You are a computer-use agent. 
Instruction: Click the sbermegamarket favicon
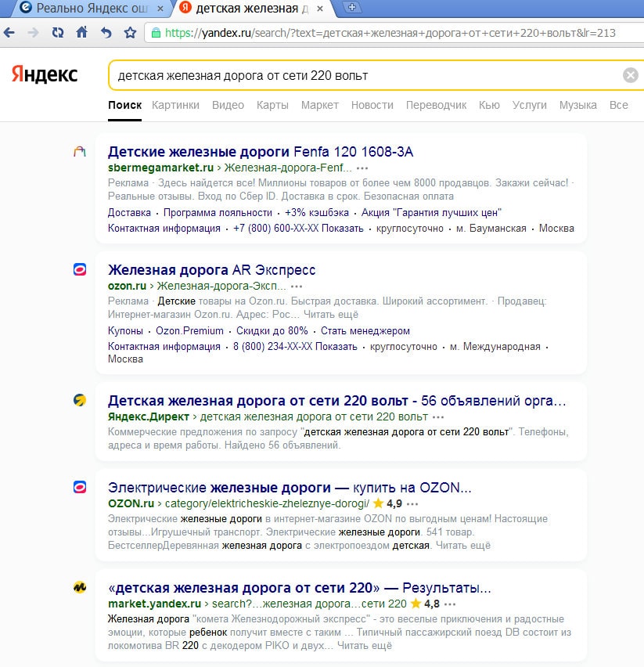tap(80, 151)
